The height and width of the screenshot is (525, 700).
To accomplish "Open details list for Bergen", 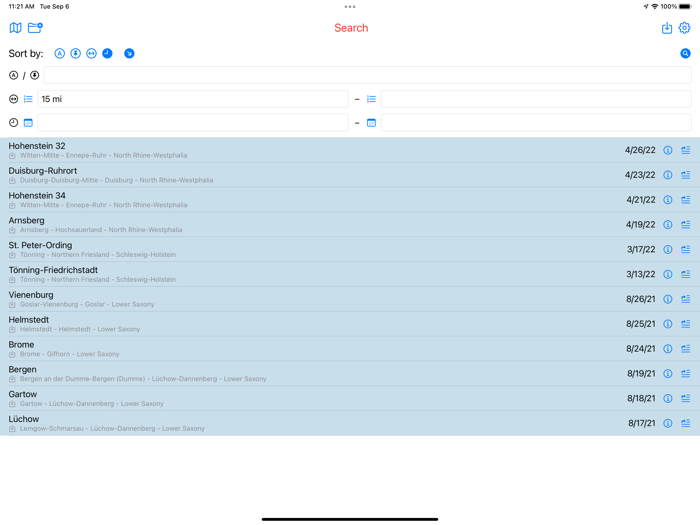I will (x=686, y=374).
